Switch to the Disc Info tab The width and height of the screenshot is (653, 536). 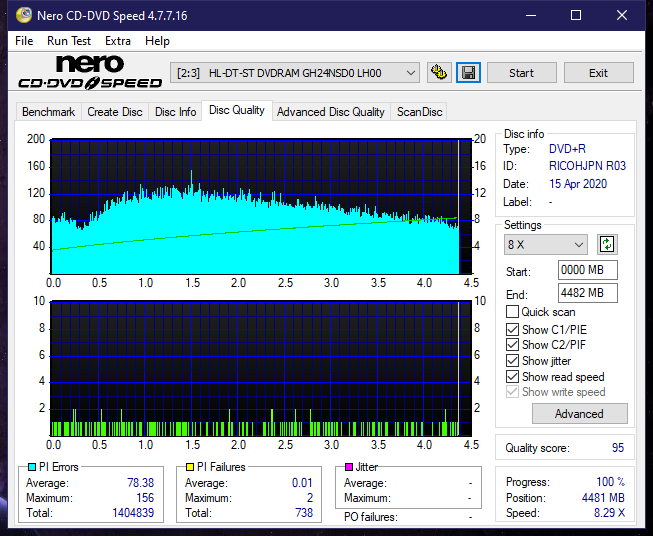(175, 112)
